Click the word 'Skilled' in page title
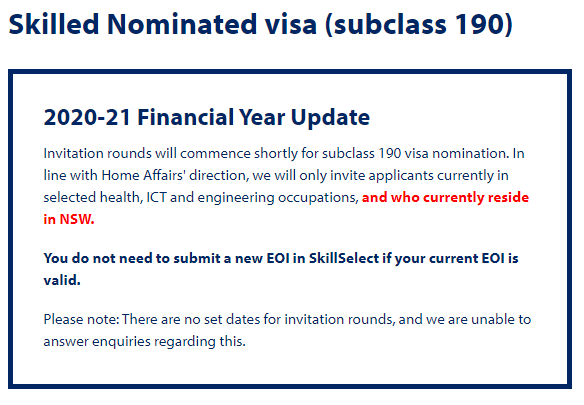584x405 pixels. click(54, 25)
